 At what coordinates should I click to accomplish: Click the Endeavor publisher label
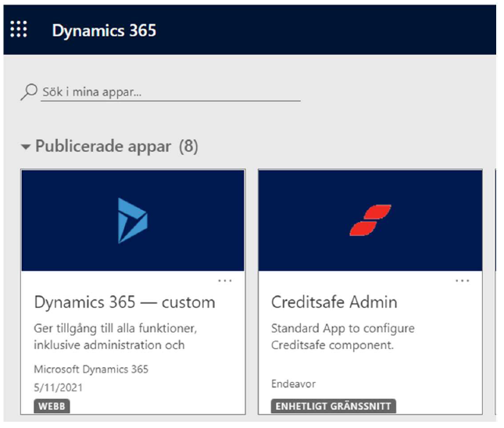(x=293, y=384)
